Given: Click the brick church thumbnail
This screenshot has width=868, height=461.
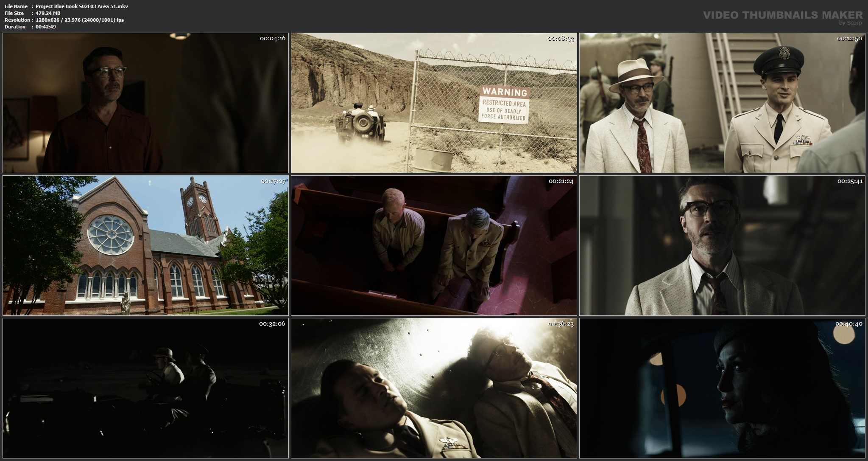Looking at the screenshot, I should [x=145, y=246].
